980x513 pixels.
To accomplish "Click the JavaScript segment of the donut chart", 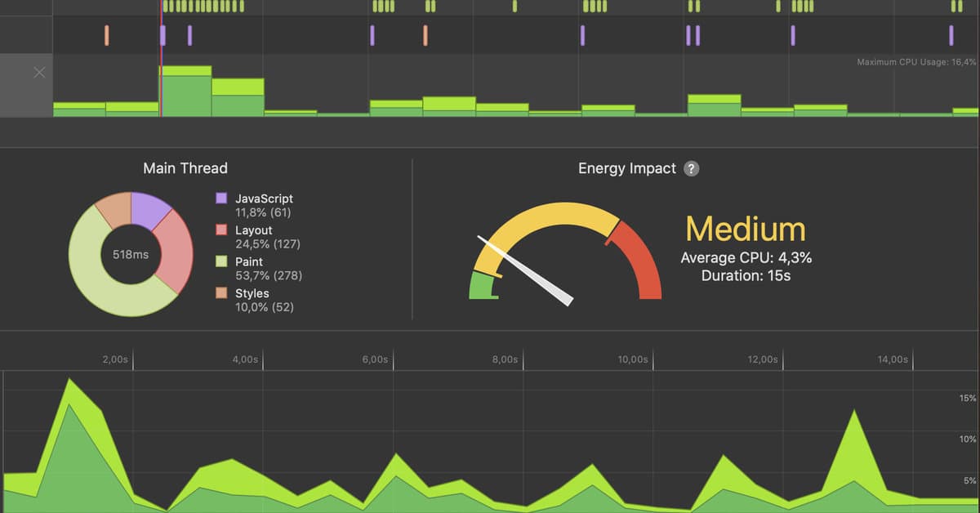I will [x=149, y=209].
